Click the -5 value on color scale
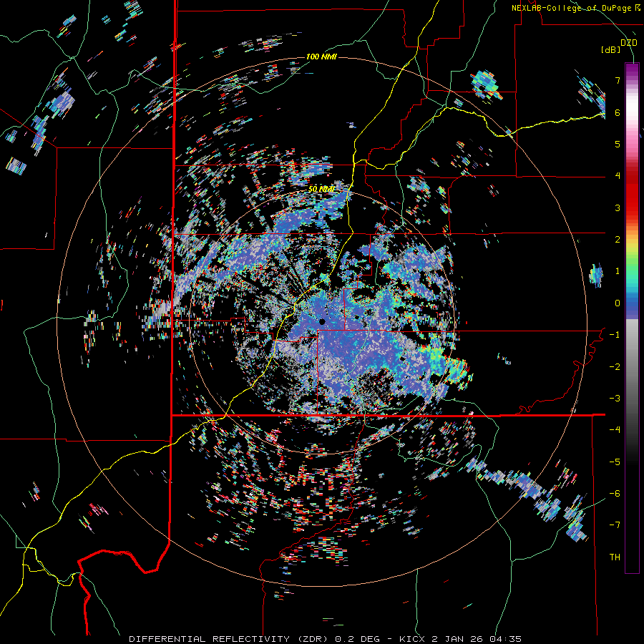 click(x=615, y=462)
